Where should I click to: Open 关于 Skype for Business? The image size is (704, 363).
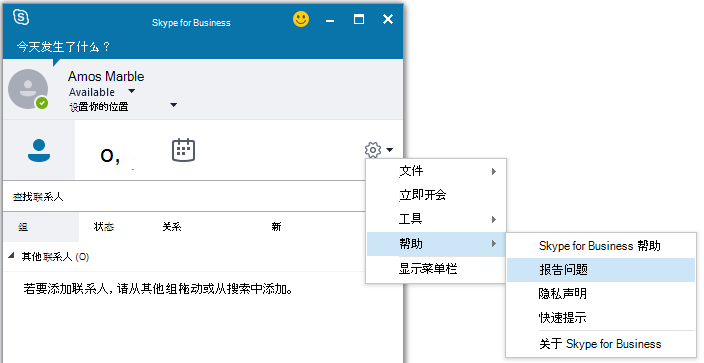click(601, 344)
